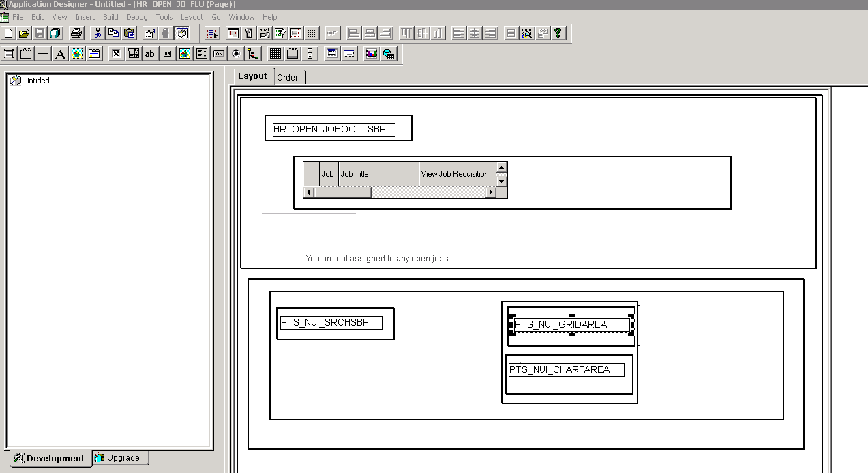Select the Untitled project tree node
Image resolution: width=868 pixels, height=473 pixels.
coord(36,81)
